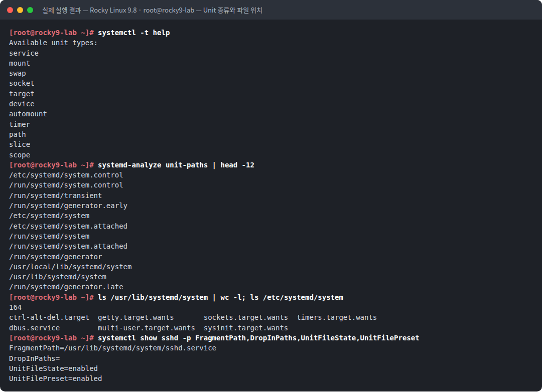Click the '164' count output
Screen dimensions: 542x392
click(15, 307)
